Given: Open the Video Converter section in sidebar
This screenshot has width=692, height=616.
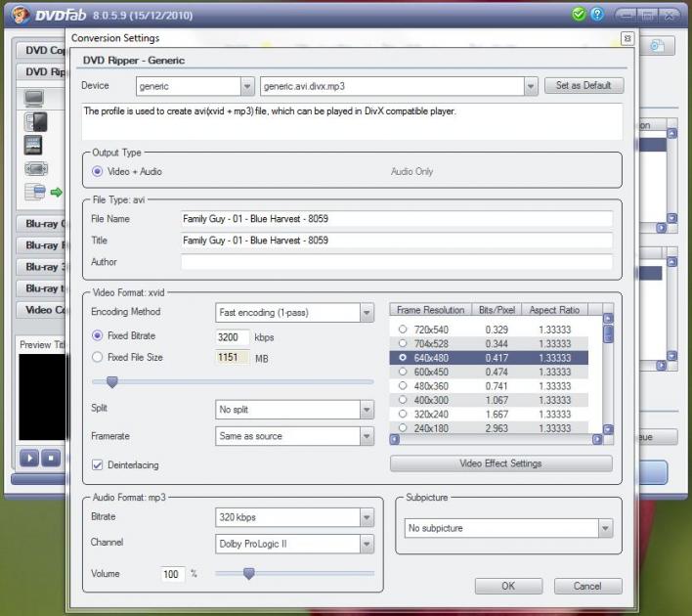Looking at the screenshot, I should [x=41, y=310].
